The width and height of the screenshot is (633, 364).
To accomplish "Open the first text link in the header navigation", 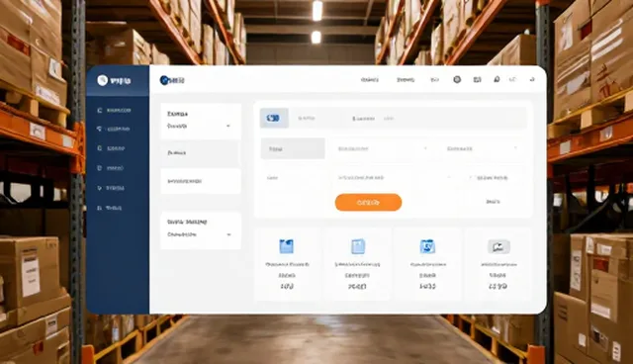I will pyautogui.click(x=370, y=80).
